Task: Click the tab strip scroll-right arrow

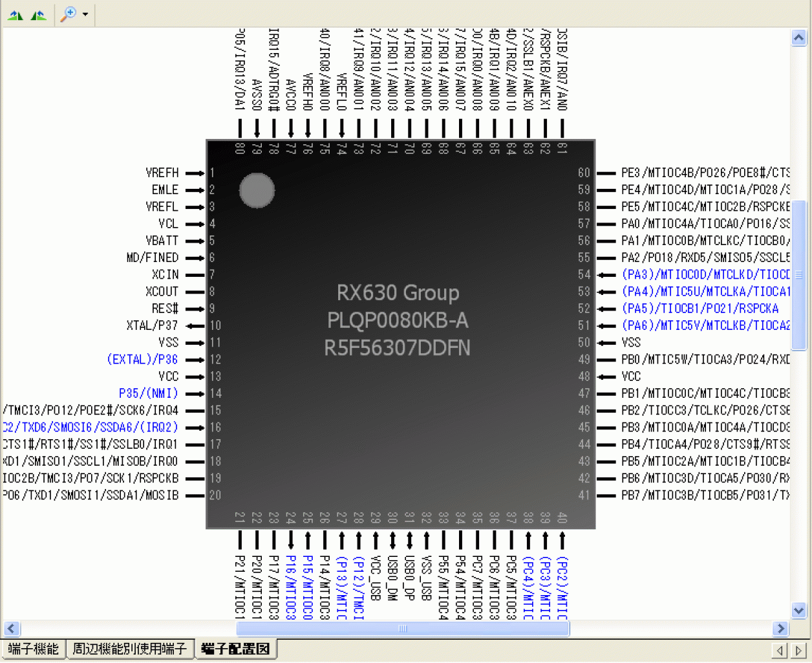Action: coord(798,650)
